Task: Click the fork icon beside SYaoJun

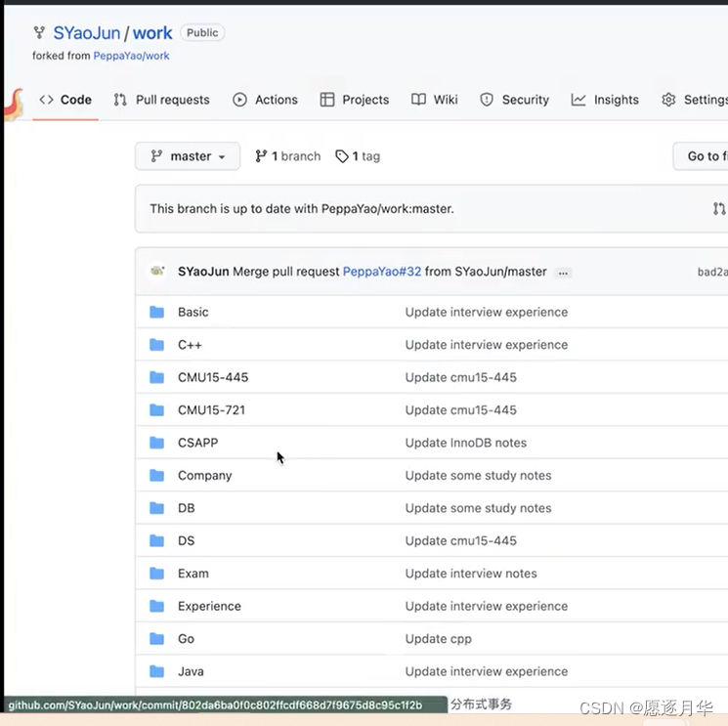Action: pos(39,32)
